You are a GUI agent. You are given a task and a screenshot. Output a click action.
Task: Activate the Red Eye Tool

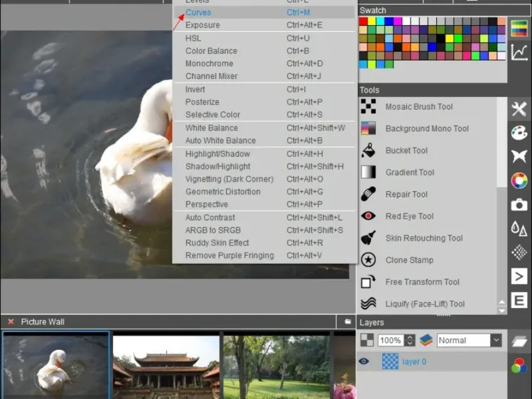(409, 216)
